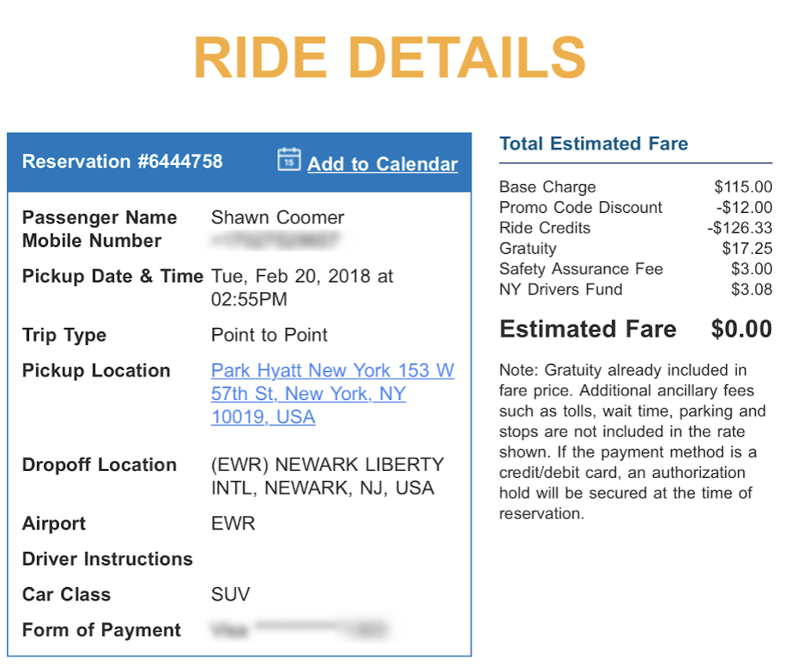Click the Passenger Name label
The height and width of the screenshot is (672, 796).
point(100,218)
